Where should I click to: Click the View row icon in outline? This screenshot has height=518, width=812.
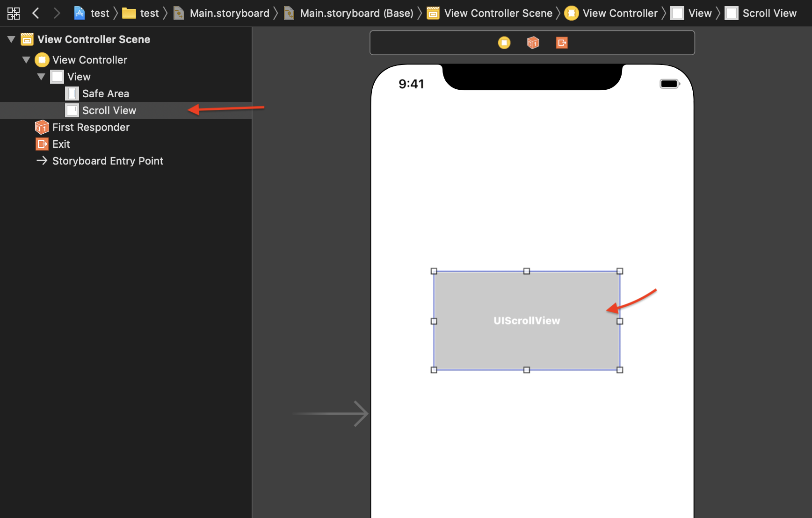[57, 77]
